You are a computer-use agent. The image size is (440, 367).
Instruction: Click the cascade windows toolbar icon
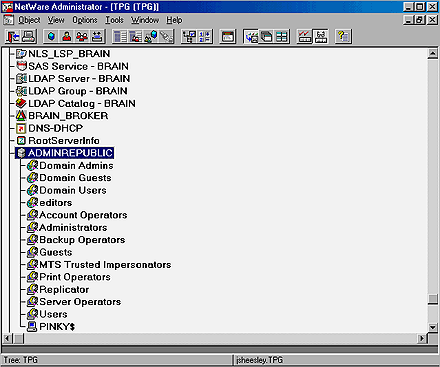266,36
